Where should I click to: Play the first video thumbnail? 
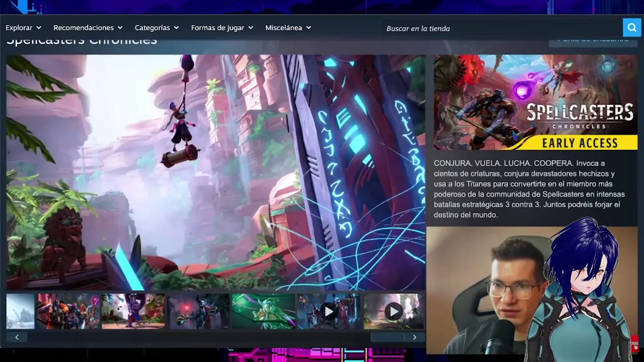pyautogui.click(x=329, y=311)
